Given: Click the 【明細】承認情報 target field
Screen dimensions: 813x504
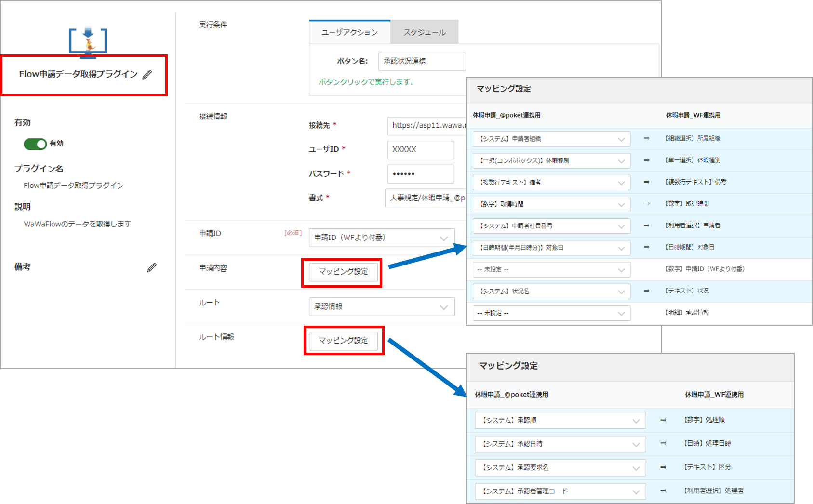Looking at the screenshot, I should tap(687, 312).
